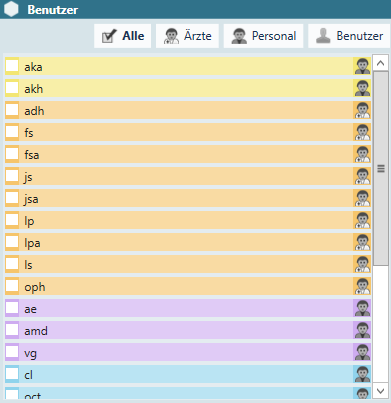This screenshot has height=403, width=391.
Task: Select the ae user row
Action: pos(188,308)
